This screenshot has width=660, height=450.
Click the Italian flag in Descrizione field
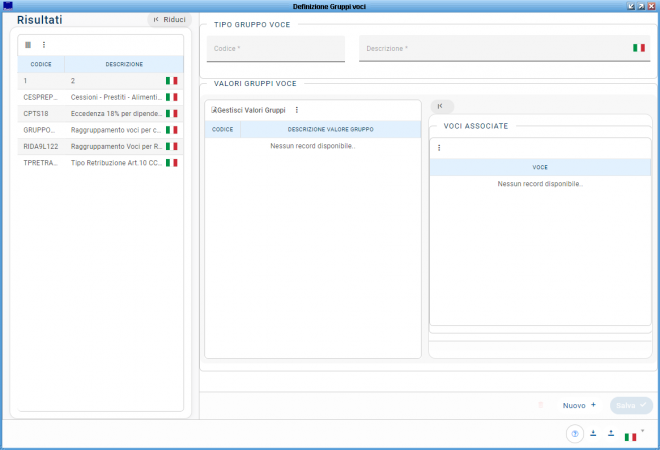pyautogui.click(x=638, y=48)
